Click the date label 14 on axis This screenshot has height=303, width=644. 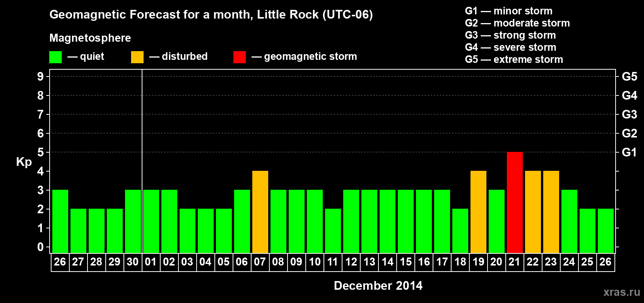(x=388, y=262)
